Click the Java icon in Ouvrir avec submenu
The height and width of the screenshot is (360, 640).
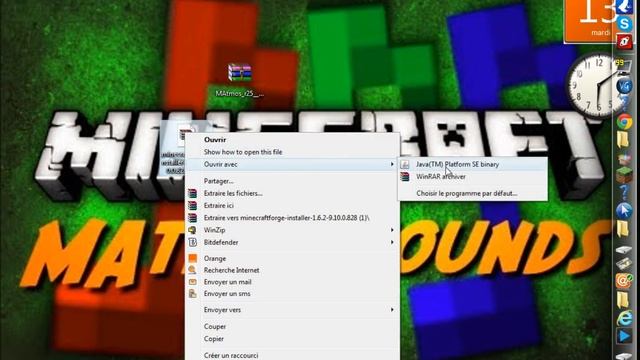coord(404,164)
